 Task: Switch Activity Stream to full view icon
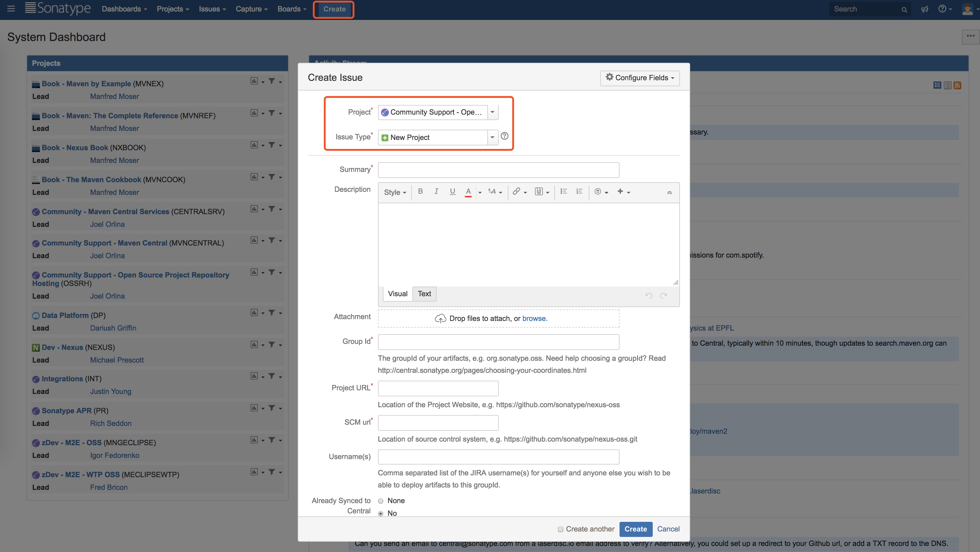pyautogui.click(x=937, y=85)
